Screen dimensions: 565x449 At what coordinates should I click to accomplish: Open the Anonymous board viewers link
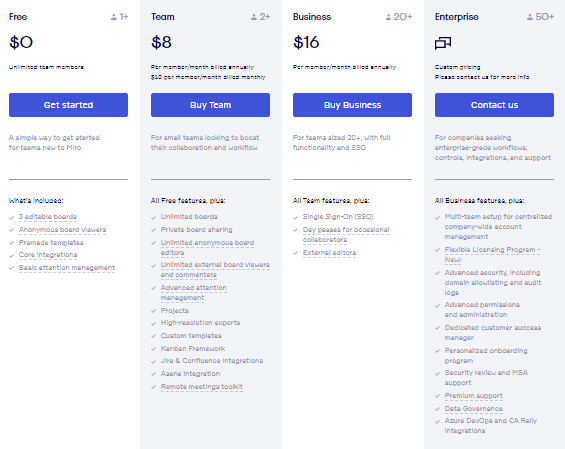click(x=62, y=230)
